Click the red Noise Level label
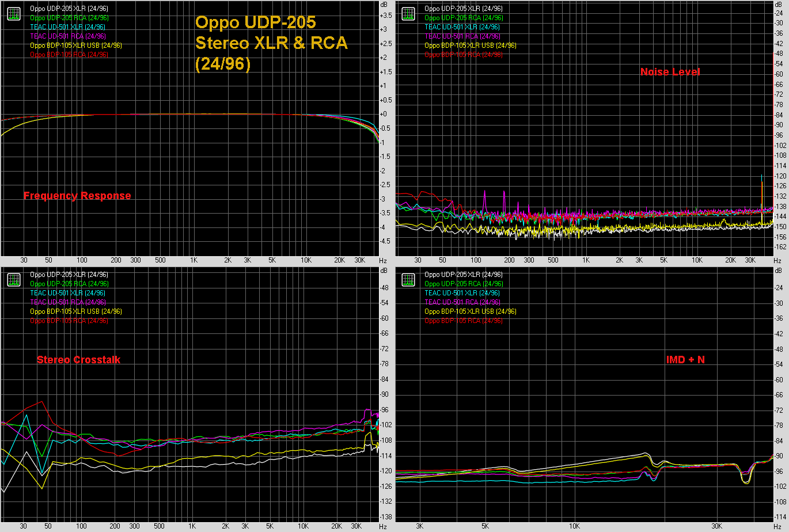This screenshot has width=789, height=532. [x=670, y=72]
